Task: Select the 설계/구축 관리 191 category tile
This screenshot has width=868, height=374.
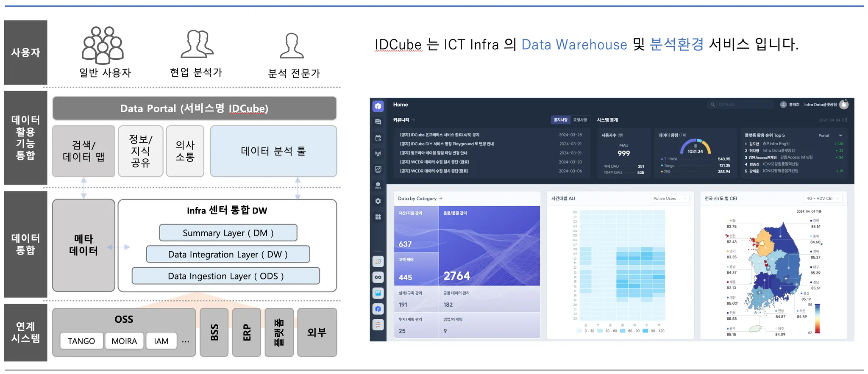Action: (416, 299)
